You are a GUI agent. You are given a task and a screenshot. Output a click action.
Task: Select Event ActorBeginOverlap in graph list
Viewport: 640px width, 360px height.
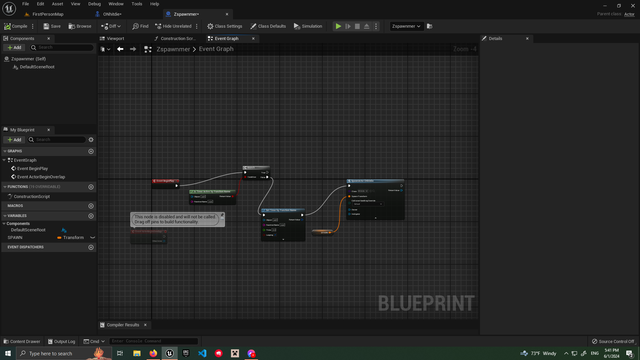(x=41, y=177)
